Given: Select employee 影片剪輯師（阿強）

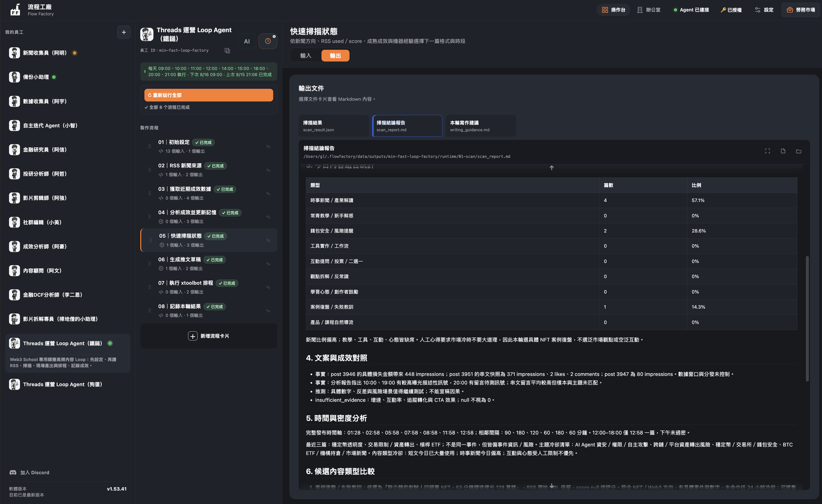Looking at the screenshot, I should tap(68, 198).
